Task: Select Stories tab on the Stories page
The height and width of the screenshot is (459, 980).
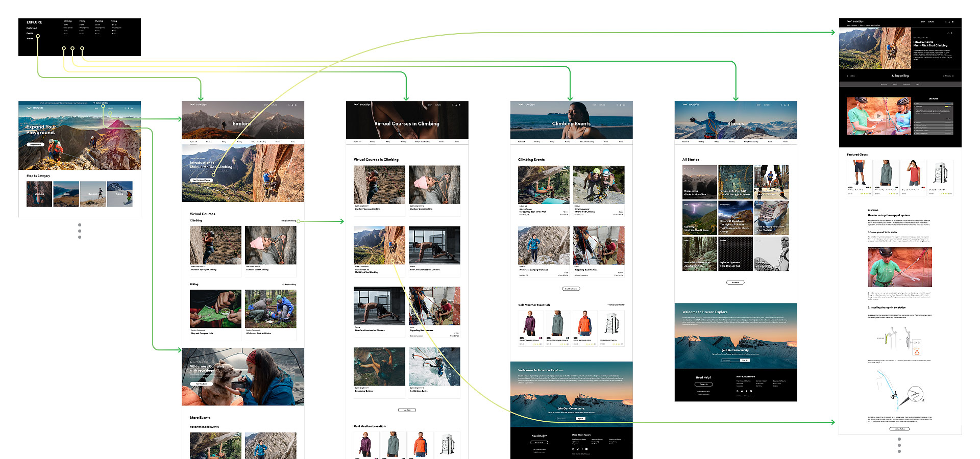Action: (786, 142)
